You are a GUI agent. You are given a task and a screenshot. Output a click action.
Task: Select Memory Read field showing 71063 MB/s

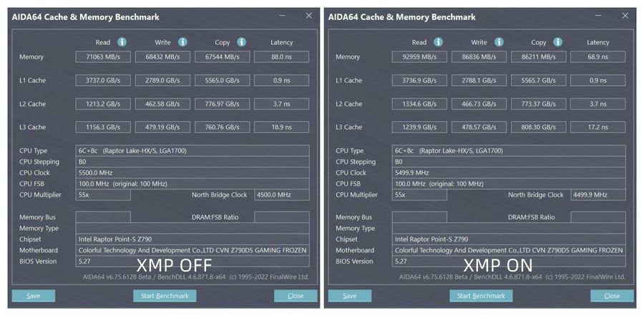pyautogui.click(x=103, y=57)
